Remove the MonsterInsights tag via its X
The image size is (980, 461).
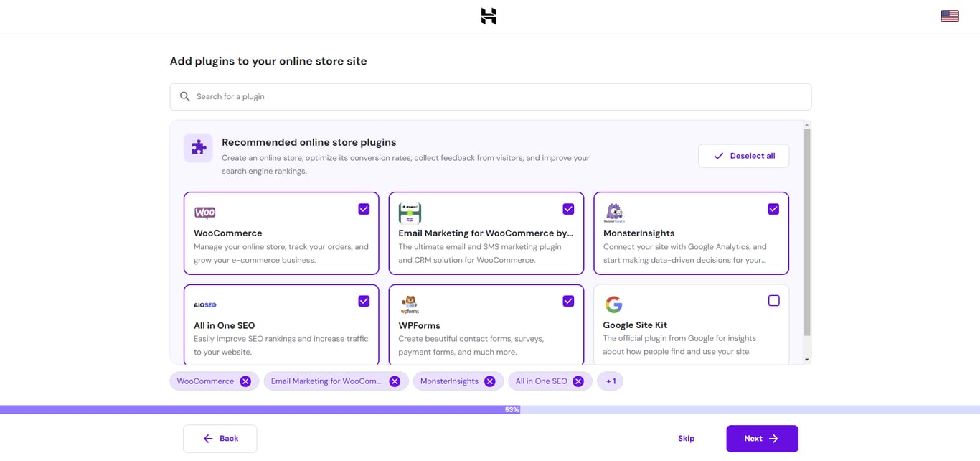(x=490, y=381)
